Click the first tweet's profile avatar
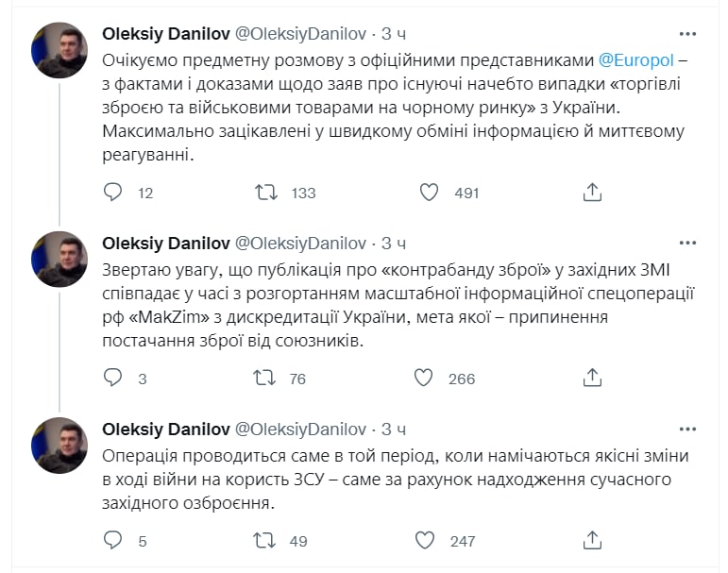Viewport: 728px width, 573px height. coord(60,50)
